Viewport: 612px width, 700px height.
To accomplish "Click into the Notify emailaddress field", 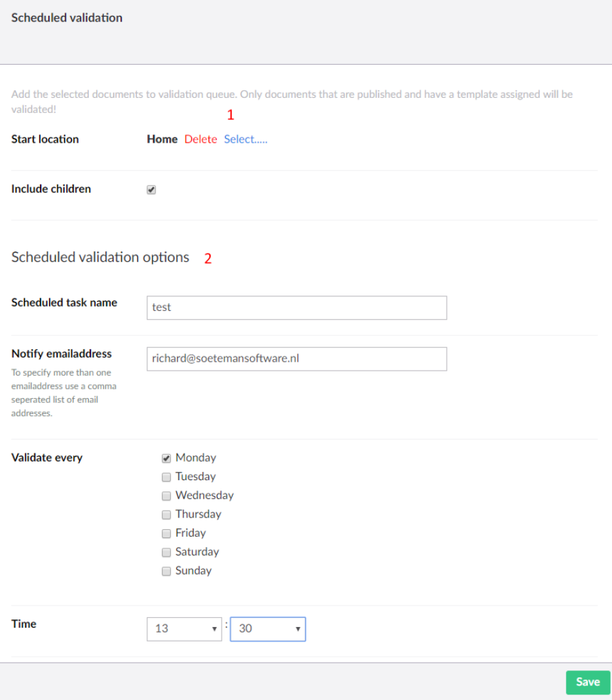I will [x=297, y=359].
